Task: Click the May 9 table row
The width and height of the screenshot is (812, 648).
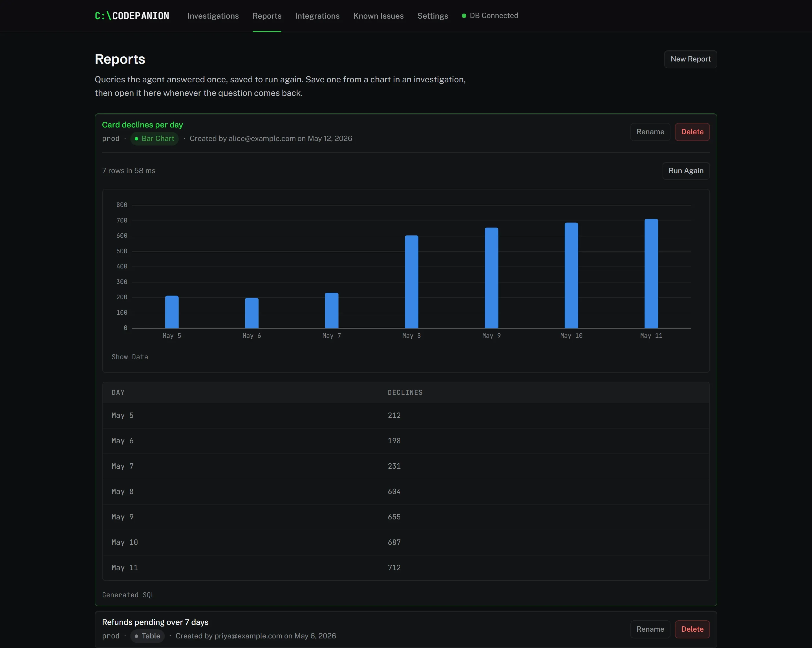Action: pyautogui.click(x=406, y=517)
